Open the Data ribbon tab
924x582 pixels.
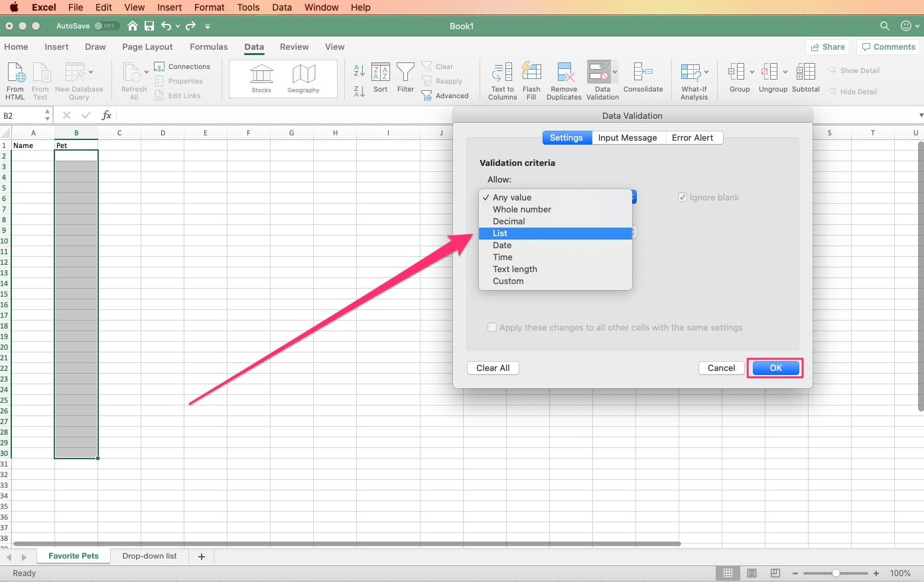click(254, 47)
